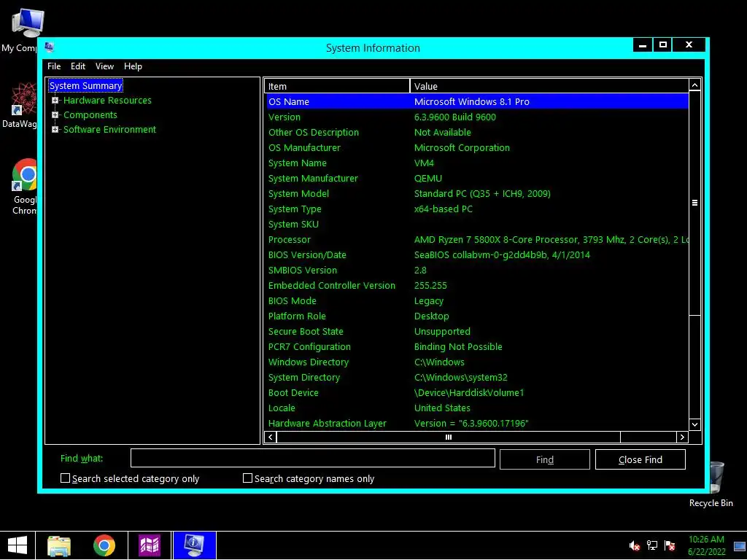Click the Item column header

(337, 86)
